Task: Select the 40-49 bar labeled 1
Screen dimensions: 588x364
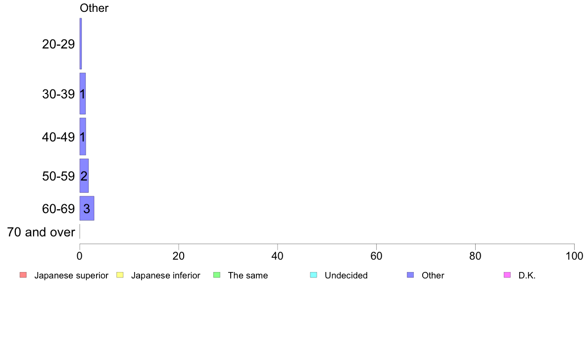Action: [x=83, y=136]
